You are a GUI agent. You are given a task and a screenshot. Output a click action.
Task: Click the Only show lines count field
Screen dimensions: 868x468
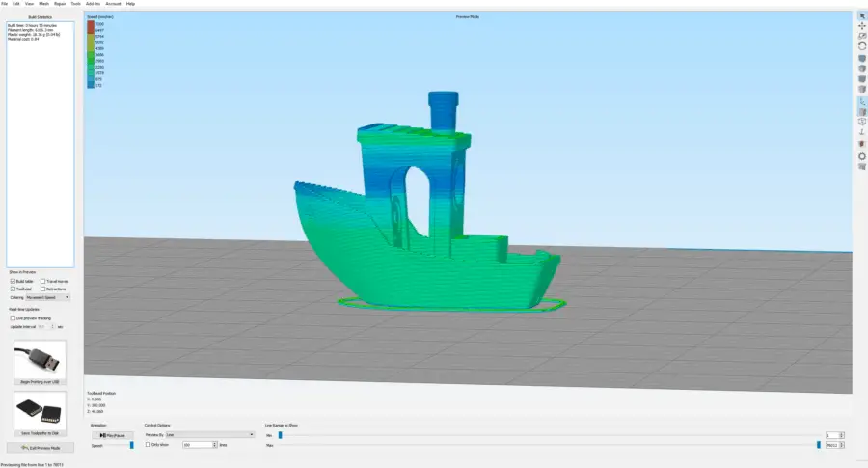pos(197,445)
